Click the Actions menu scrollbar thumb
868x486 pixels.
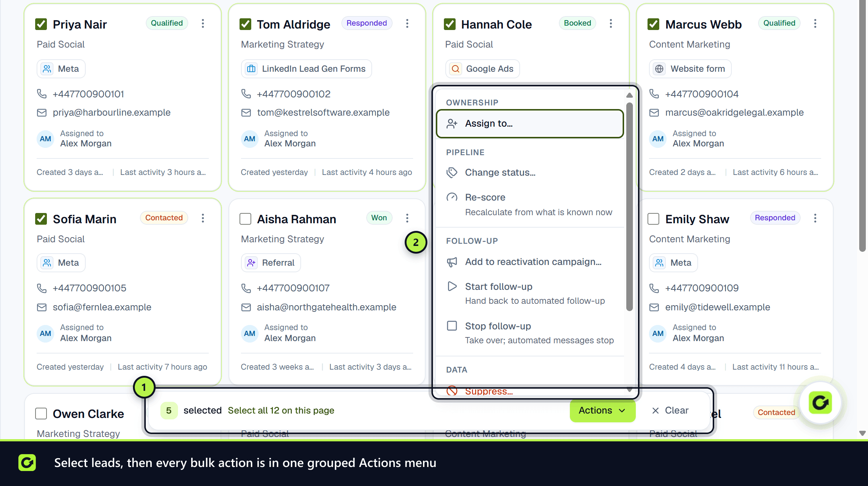coord(629,207)
